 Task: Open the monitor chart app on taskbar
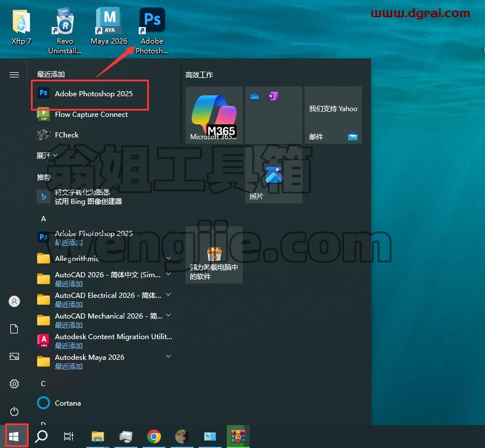pos(126,436)
